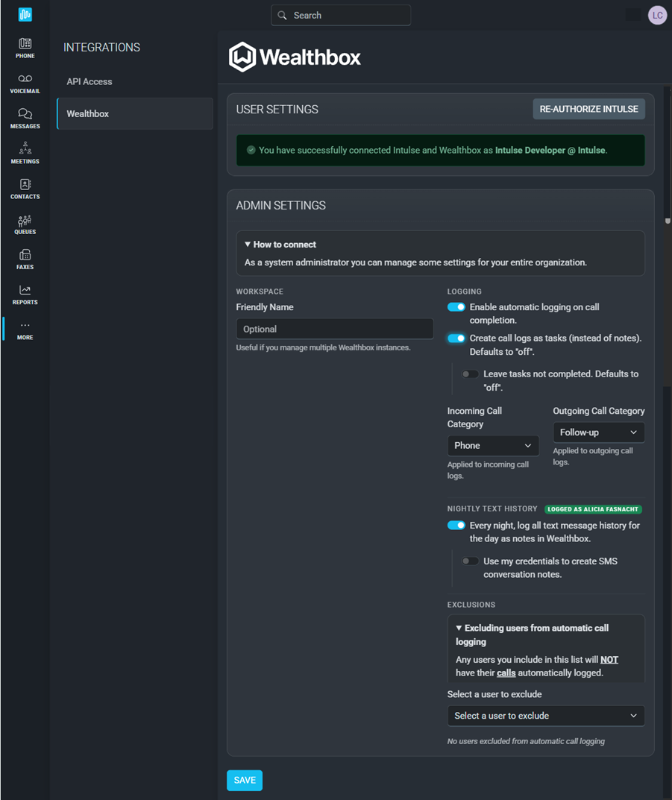Click the Workspace section label

(x=260, y=292)
